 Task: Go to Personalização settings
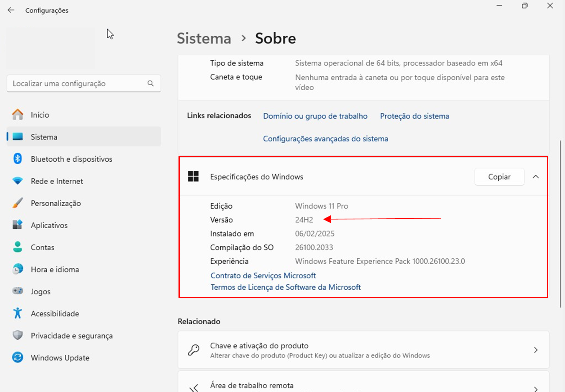click(84, 203)
